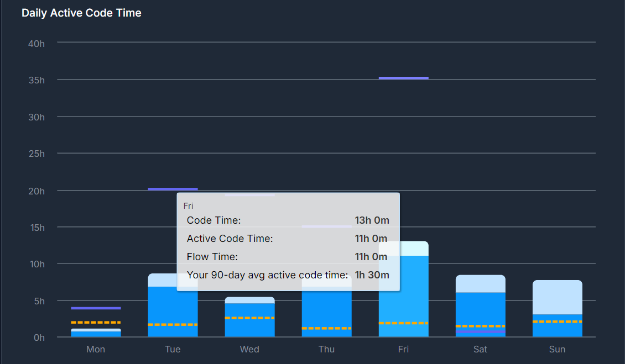
Task: Click the Sunday bar in the chart
Action: coord(557,309)
